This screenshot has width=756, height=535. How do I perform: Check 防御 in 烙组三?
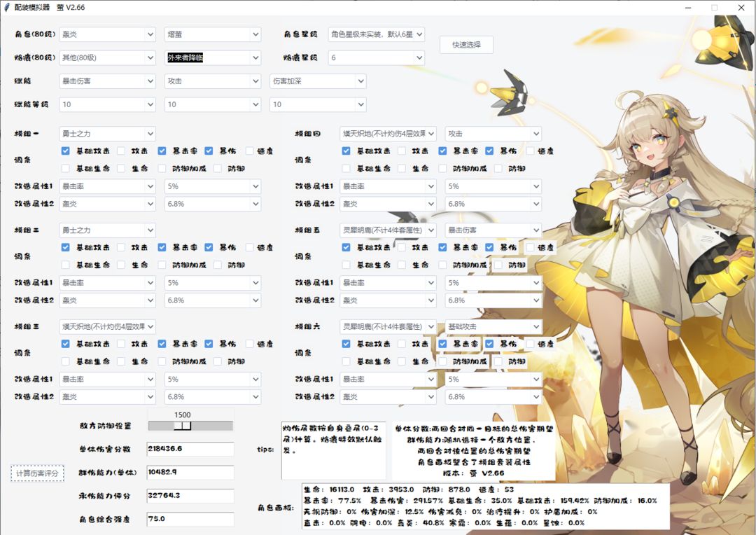[x=218, y=361]
